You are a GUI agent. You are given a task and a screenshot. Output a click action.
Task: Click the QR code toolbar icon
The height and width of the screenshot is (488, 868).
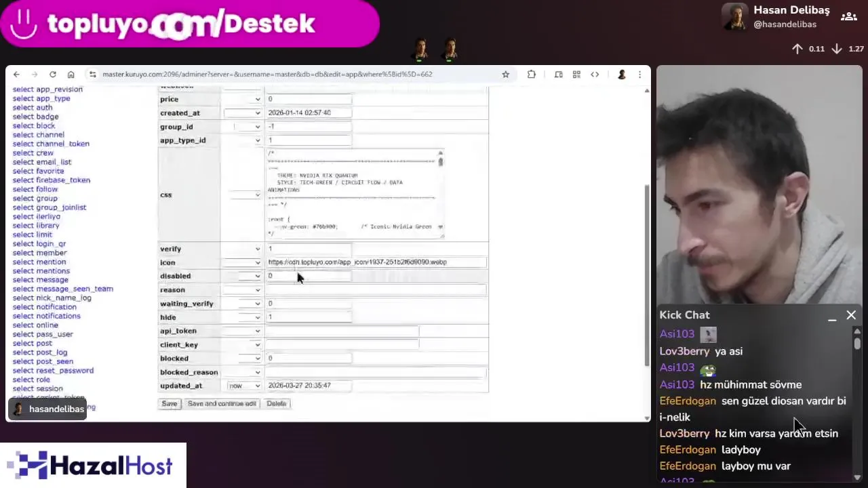[x=576, y=75]
